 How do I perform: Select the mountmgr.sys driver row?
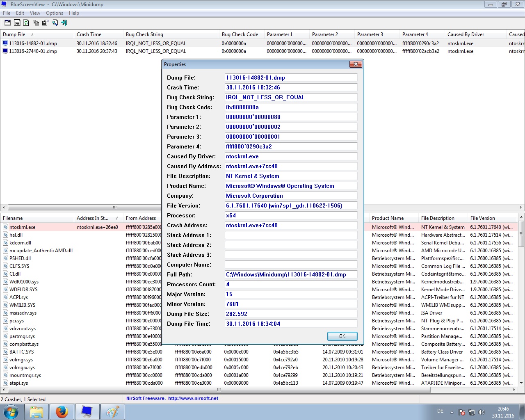click(259, 375)
